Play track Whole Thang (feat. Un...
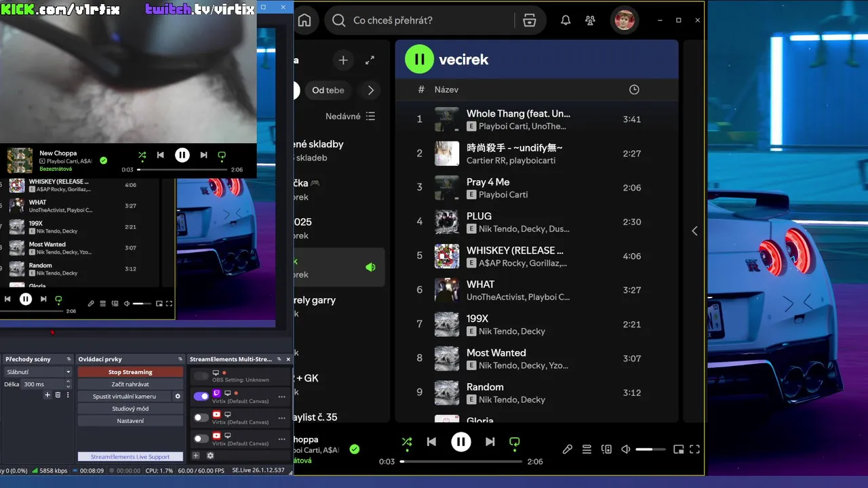This screenshot has width=868, height=488. point(536,119)
